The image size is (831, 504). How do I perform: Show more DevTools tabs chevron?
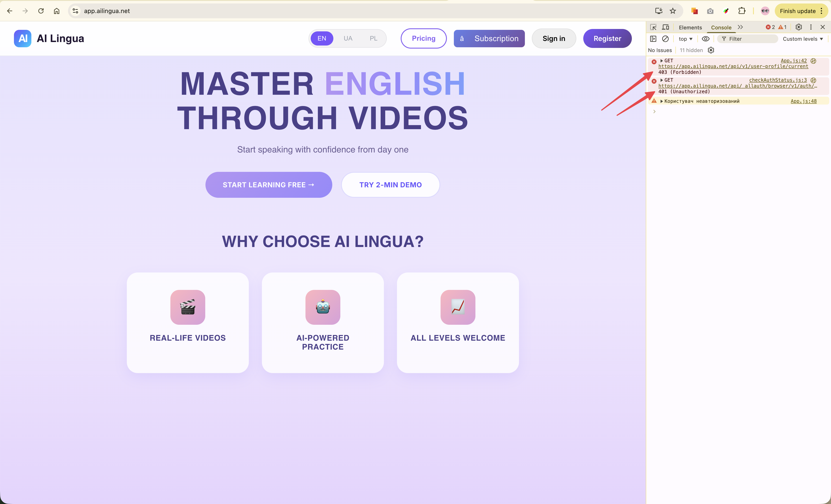(740, 27)
